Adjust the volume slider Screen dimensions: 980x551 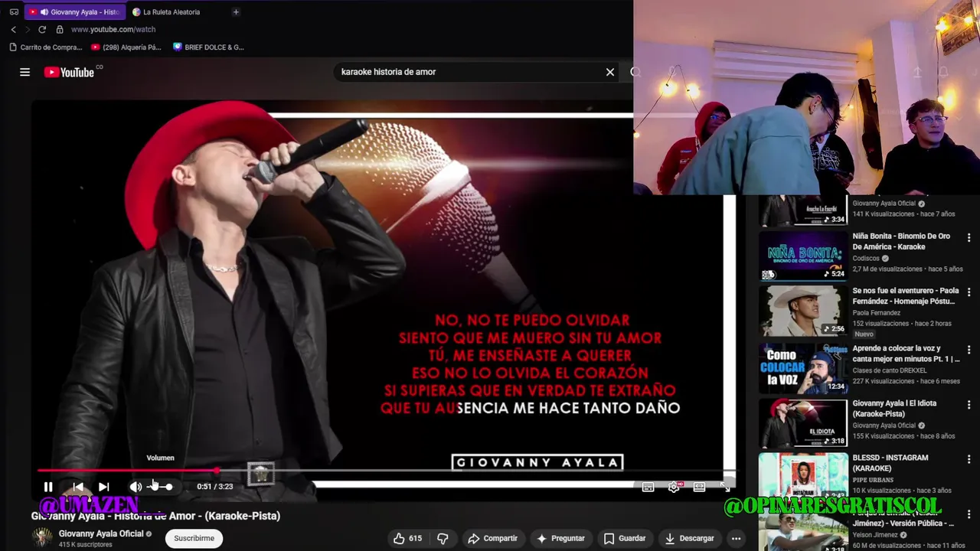coord(160,487)
